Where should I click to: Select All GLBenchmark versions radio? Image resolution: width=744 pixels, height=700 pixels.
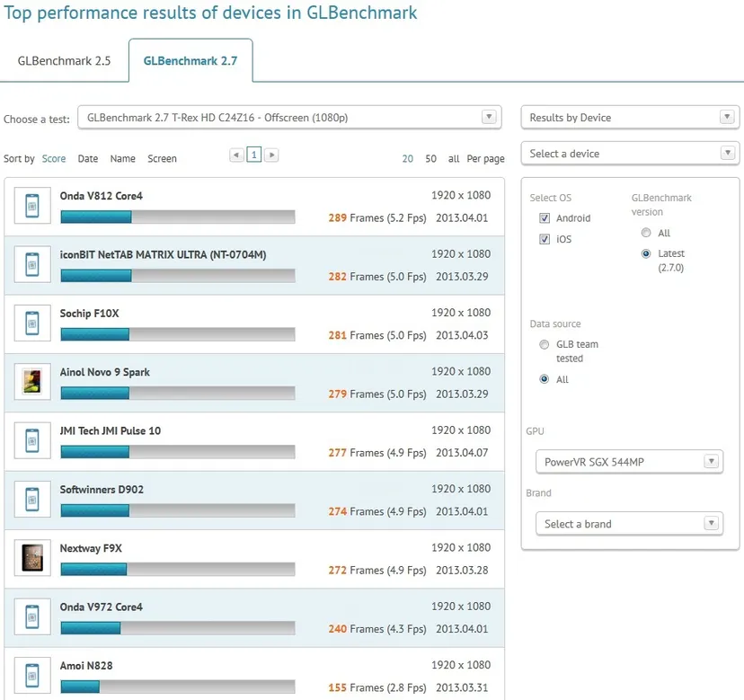[x=646, y=233]
